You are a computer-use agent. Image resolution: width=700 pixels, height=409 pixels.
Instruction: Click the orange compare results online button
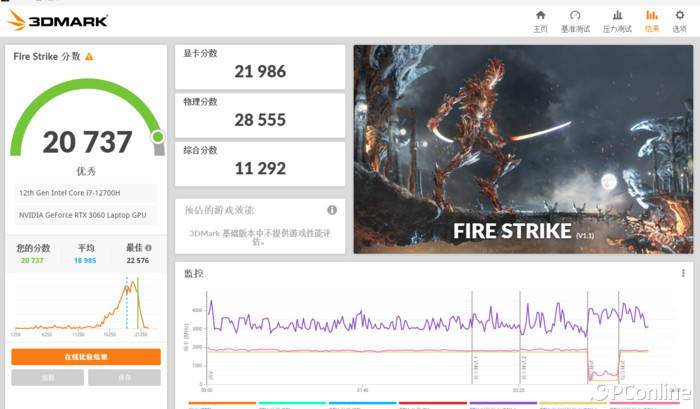pyautogui.click(x=86, y=357)
